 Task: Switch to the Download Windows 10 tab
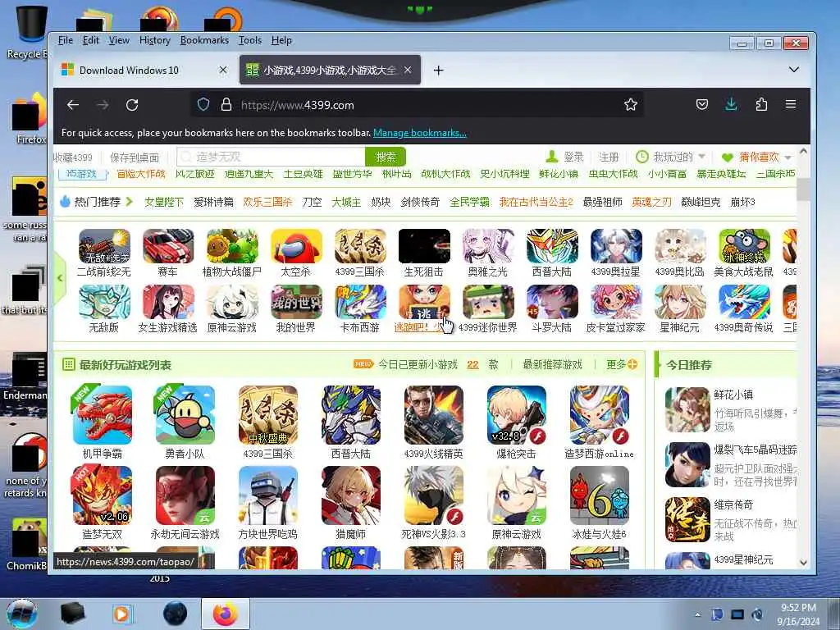click(144, 71)
